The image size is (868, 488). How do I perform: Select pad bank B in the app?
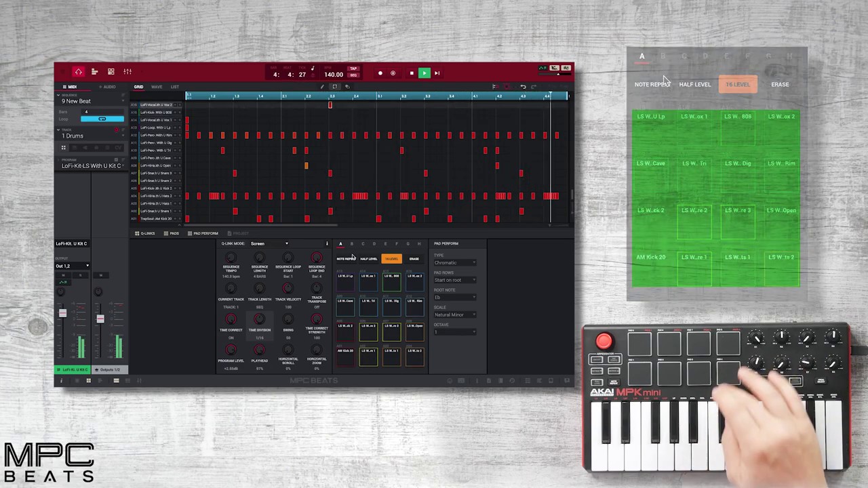[x=351, y=244]
